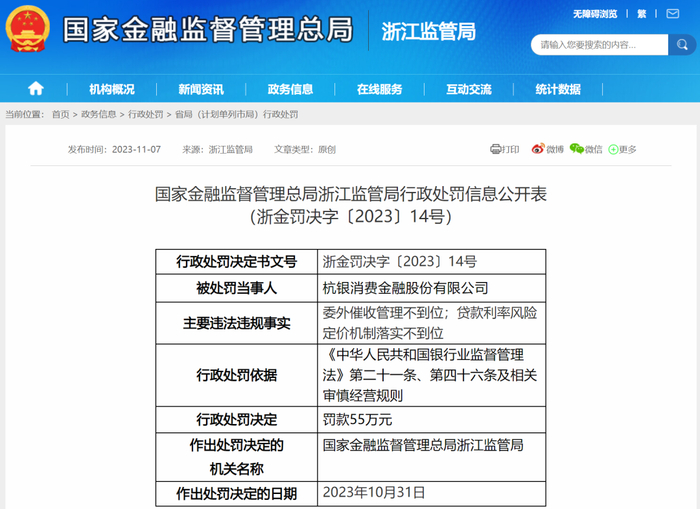Open the 互动交流 menu
The width and height of the screenshot is (700, 509).
point(469,89)
